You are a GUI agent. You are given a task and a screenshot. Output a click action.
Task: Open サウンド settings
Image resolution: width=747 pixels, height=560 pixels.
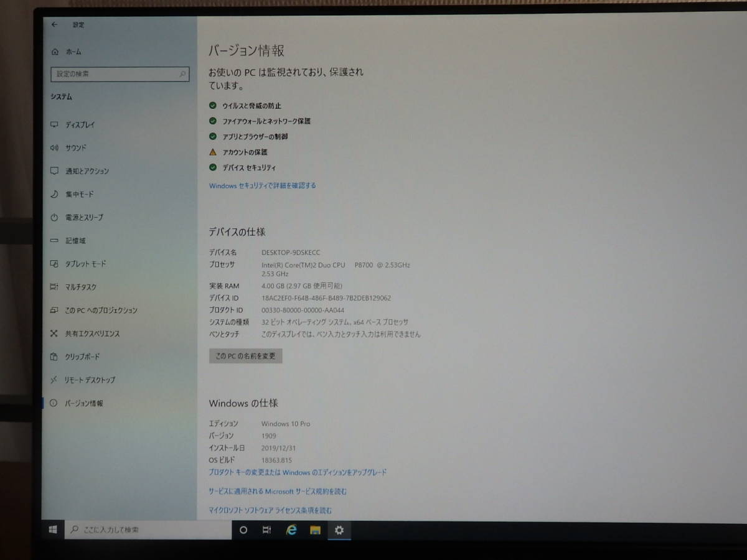pos(68,147)
